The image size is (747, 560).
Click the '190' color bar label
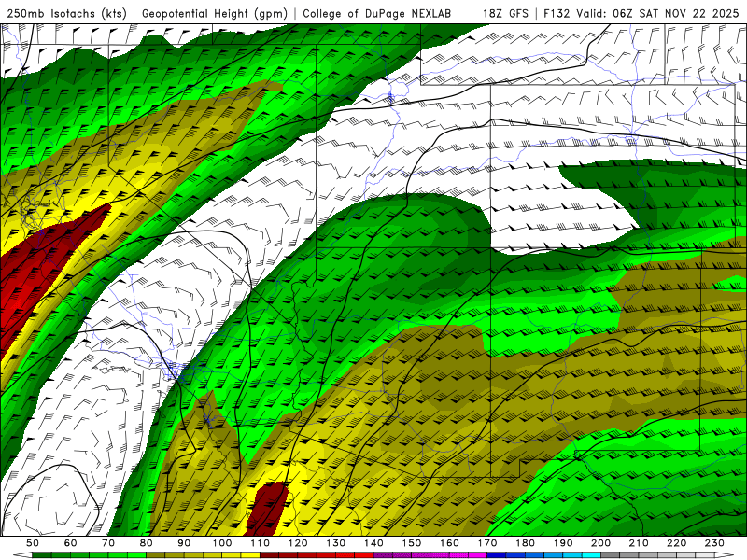click(x=563, y=543)
